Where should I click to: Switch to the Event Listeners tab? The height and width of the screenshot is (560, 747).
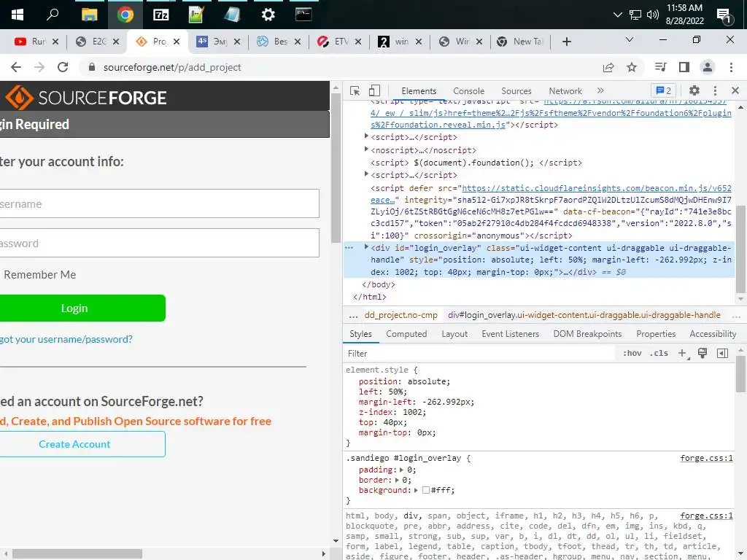pyautogui.click(x=510, y=334)
